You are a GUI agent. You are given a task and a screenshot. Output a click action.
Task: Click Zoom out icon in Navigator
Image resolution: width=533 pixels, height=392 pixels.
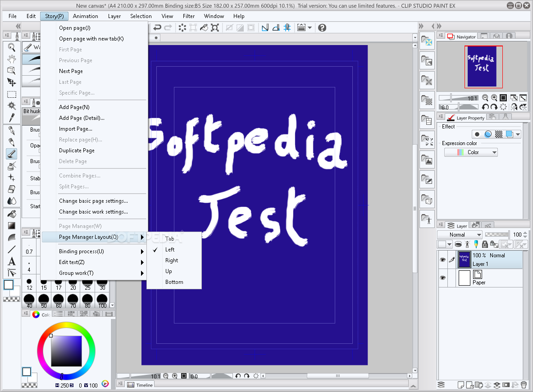[x=485, y=98]
